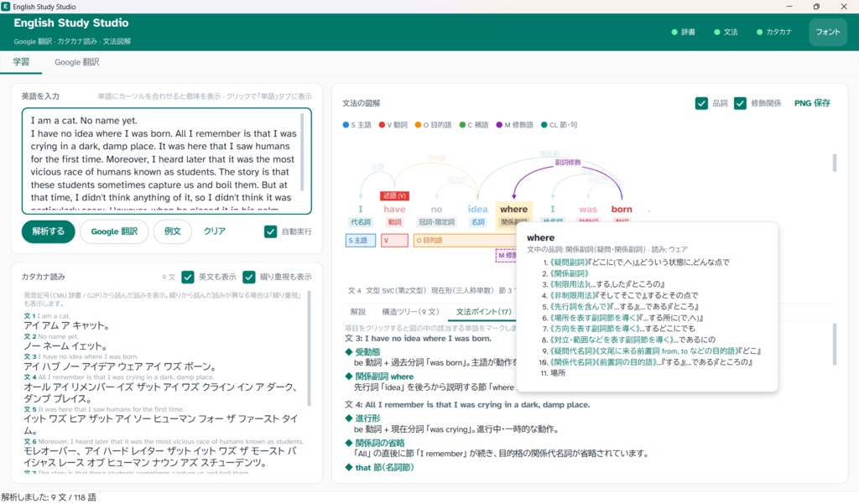Screen dimensions: 859x504
Task: Select the word "have" in the grammar diagram
Action: click(x=394, y=210)
